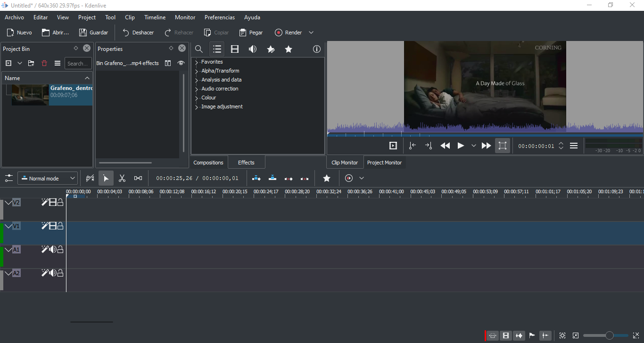Show favorite effects filter
The width and height of the screenshot is (644, 343).
click(289, 49)
